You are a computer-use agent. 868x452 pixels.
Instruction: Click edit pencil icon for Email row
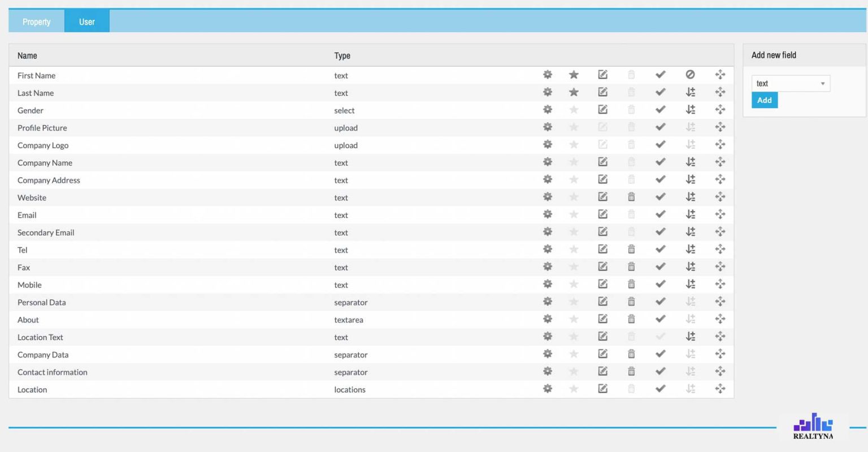(603, 214)
